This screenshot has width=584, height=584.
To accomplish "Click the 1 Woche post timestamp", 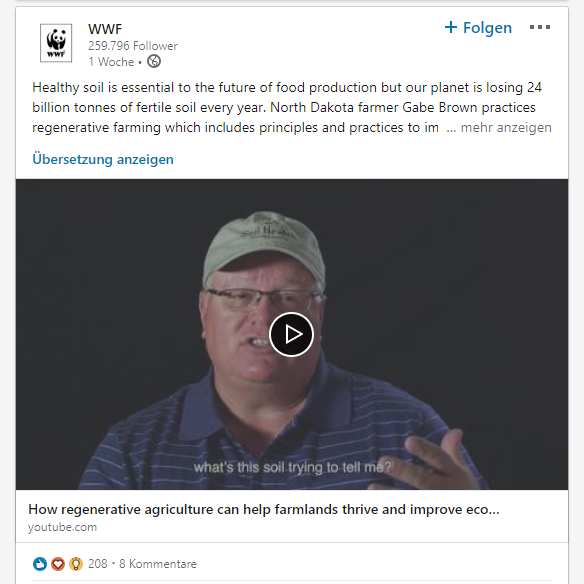I will pos(111,62).
